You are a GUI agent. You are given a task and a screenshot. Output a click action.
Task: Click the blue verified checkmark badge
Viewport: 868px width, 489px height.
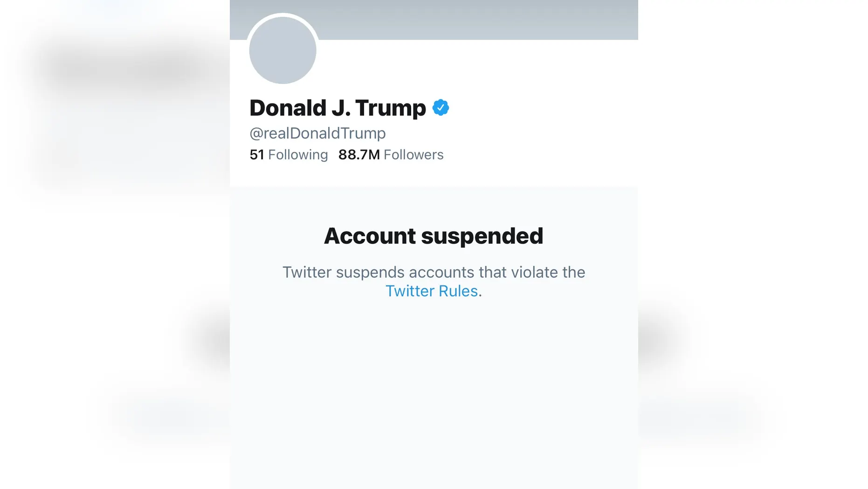click(x=441, y=108)
